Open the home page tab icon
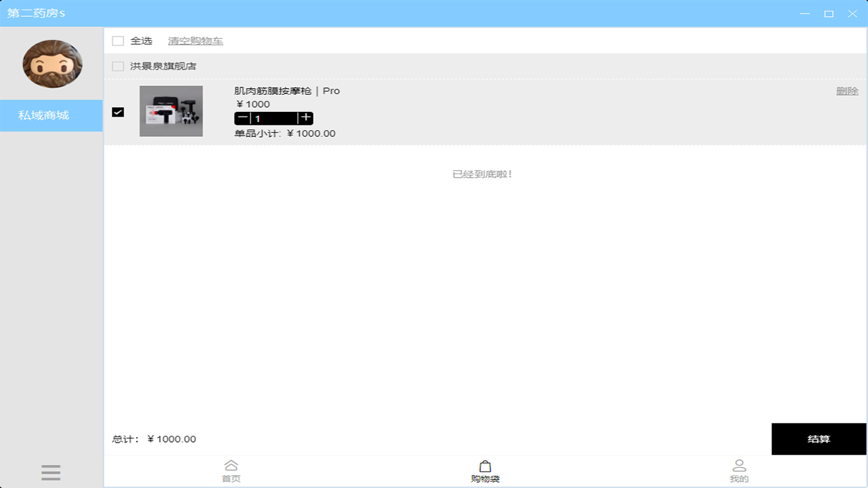 click(231, 466)
